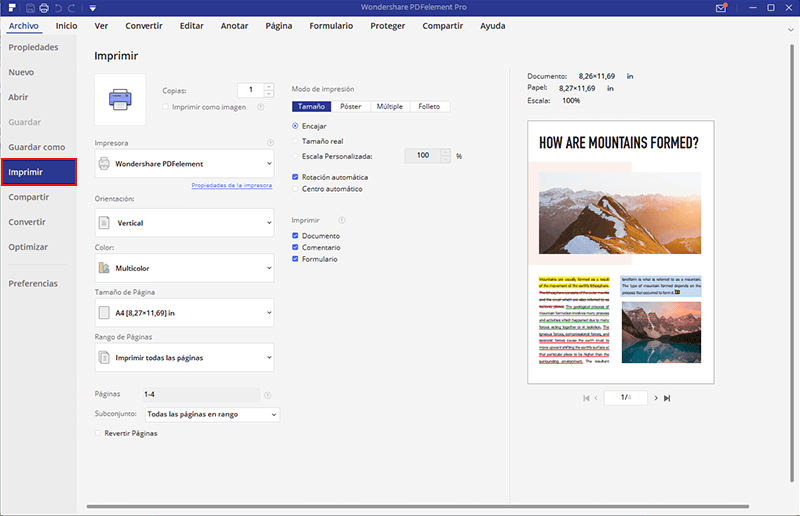Open the Convertir menu tab
This screenshot has width=800, height=516.
tap(144, 26)
